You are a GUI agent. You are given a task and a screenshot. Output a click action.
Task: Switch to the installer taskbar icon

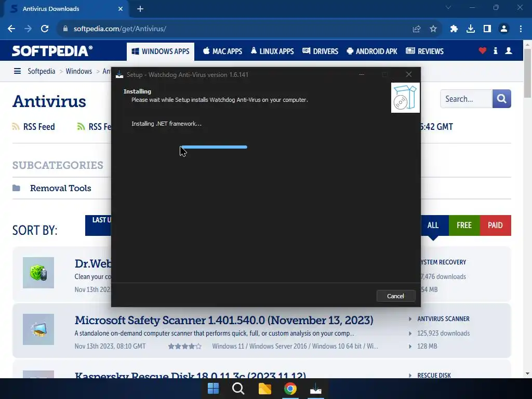pyautogui.click(x=316, y=389)
